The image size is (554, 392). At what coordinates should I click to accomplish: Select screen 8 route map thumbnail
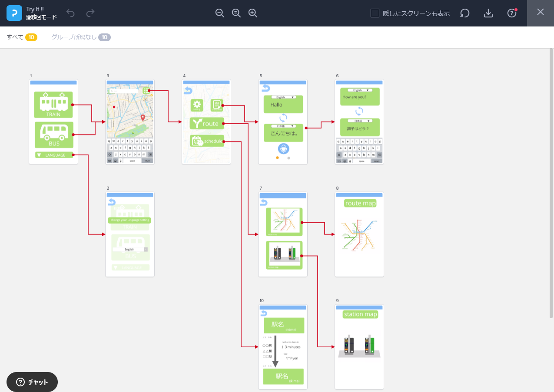pos(359,234)
